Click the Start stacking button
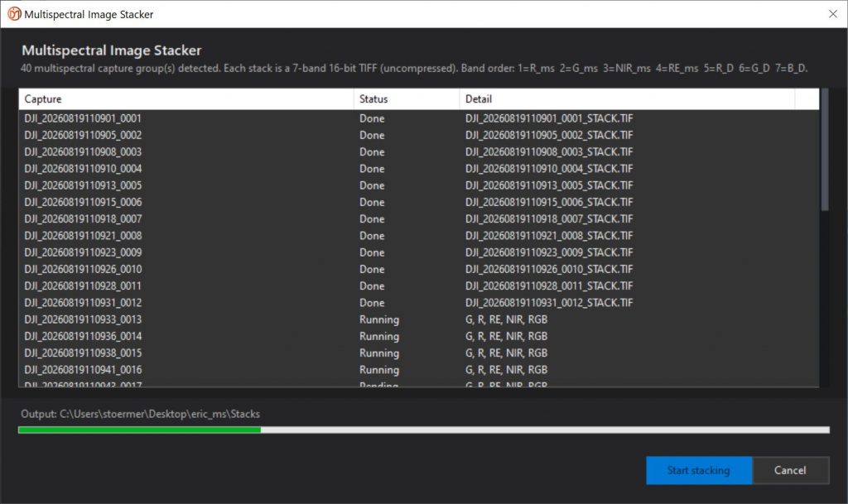Viewport: 848px width, 504px height. pyautogui.click(x=698, y=470)
